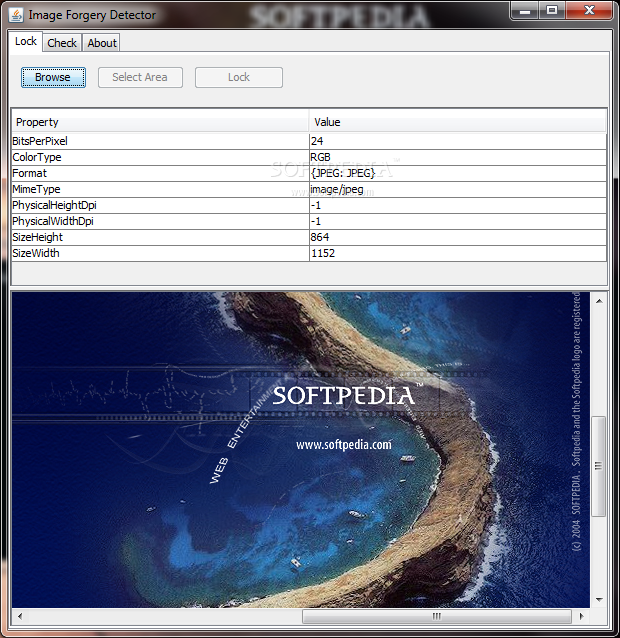Select the Format property cell
Viewport: 620px width, 638px height.
[160, 173]
